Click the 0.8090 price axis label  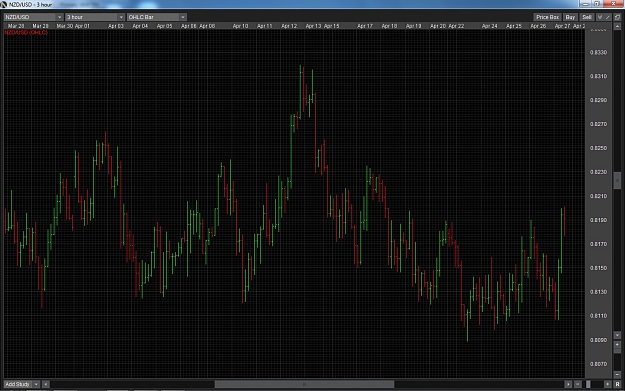(x=598, y=340)
